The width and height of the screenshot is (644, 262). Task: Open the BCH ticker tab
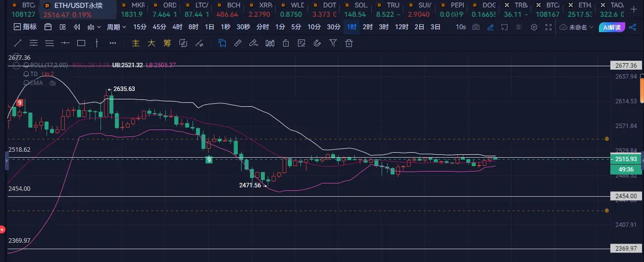pyautogui.click(x=227, y=9)
